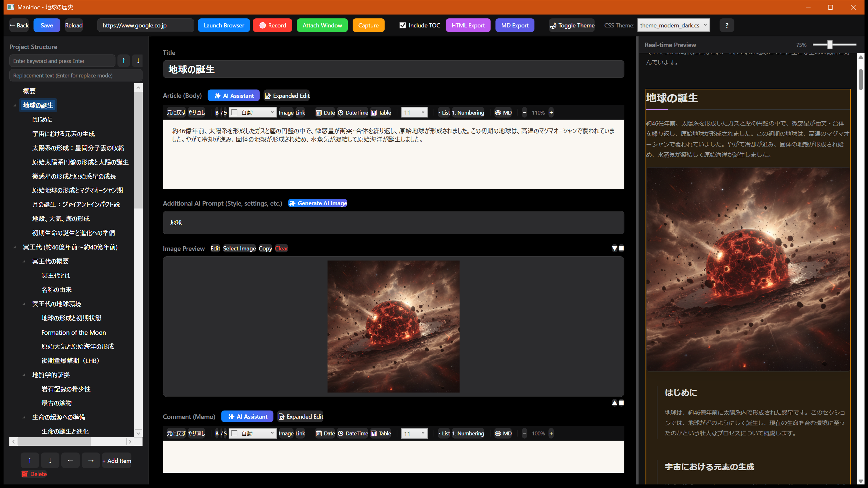Insert a DateTime in the Comment toolbar
Image resolution: width=868 pixels, height=488 pixels.
click(x=352, y=433)
